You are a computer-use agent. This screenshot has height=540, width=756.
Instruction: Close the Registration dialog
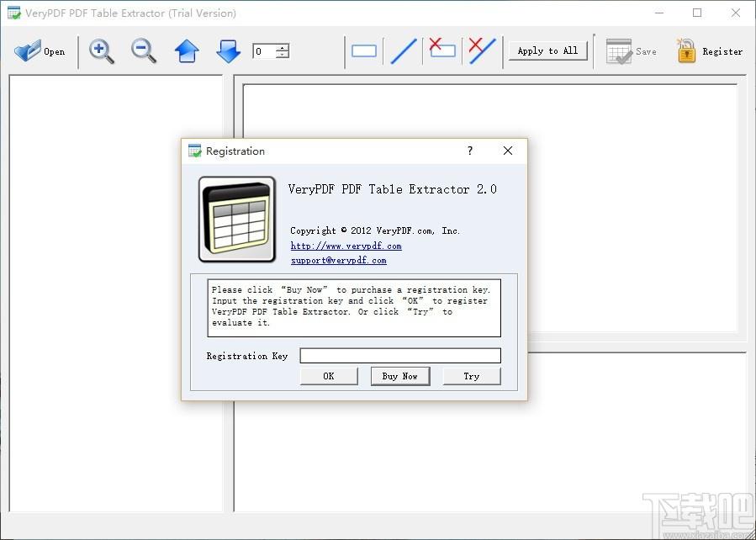[508, 151]
